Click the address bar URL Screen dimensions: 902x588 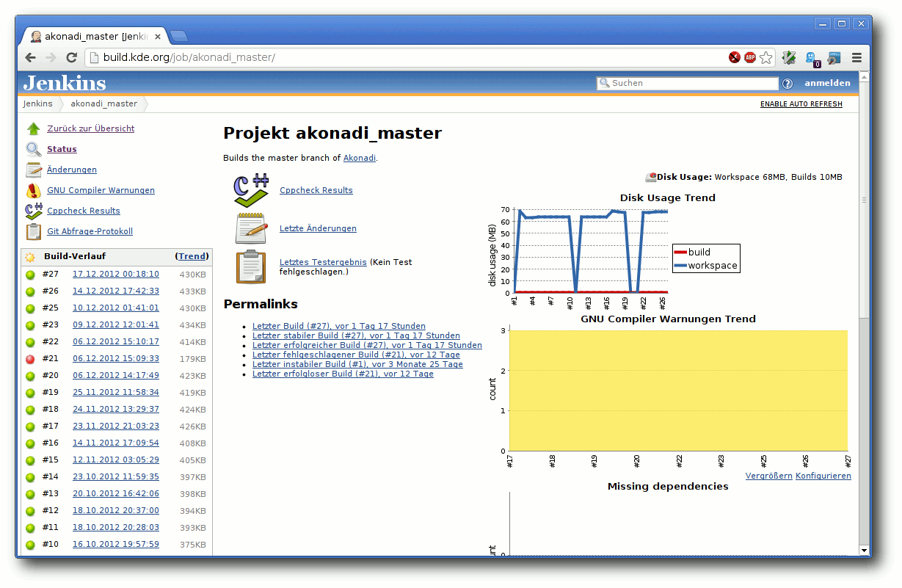point(189,57)
